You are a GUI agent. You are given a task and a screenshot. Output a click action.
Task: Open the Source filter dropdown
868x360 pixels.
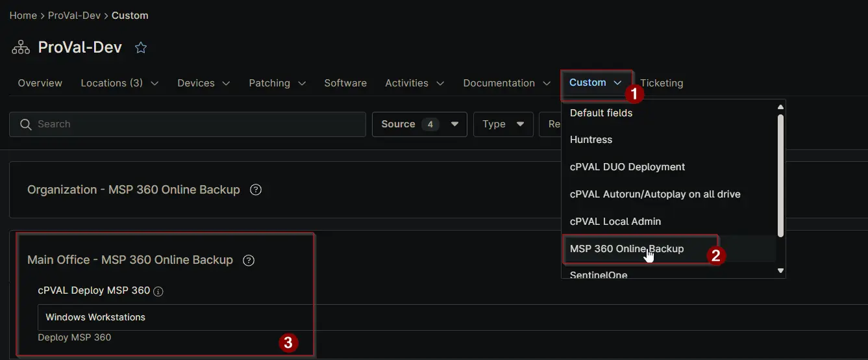(419, 124)
